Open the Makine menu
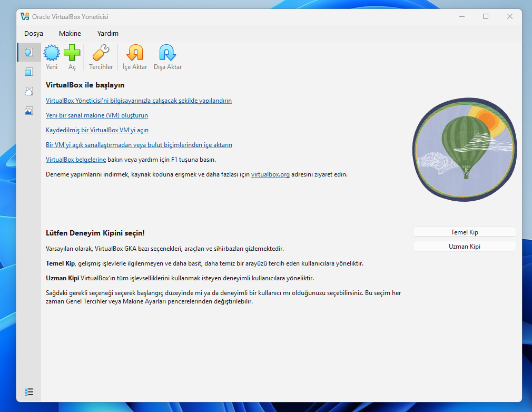 [x=70, y=33]
